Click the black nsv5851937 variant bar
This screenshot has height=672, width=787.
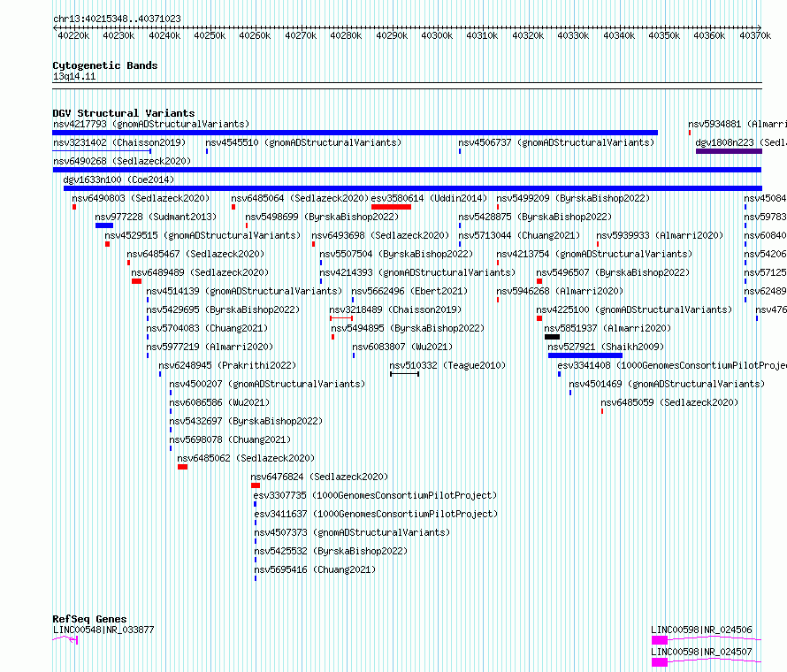pyautogui.click(x=552, y=337)
